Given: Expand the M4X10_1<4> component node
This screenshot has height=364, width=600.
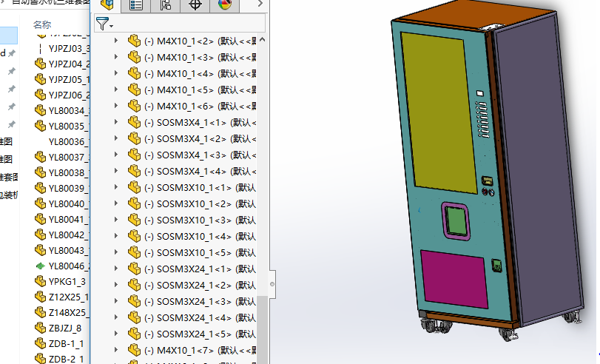Looking at the screenshot, I should pos(116,73).
